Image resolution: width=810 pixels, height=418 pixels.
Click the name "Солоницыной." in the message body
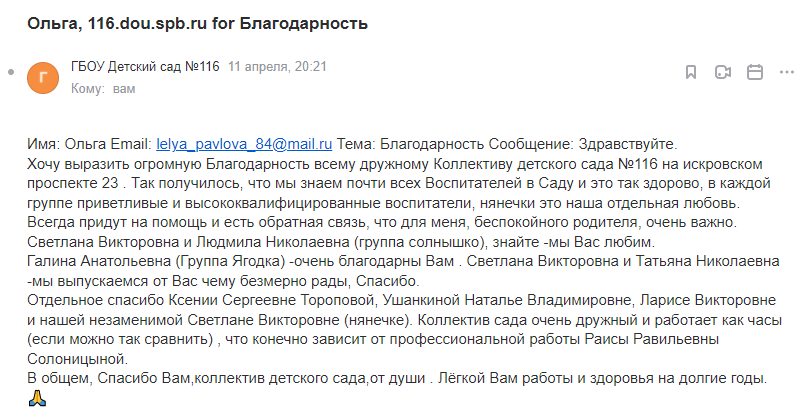coord(77,359)
